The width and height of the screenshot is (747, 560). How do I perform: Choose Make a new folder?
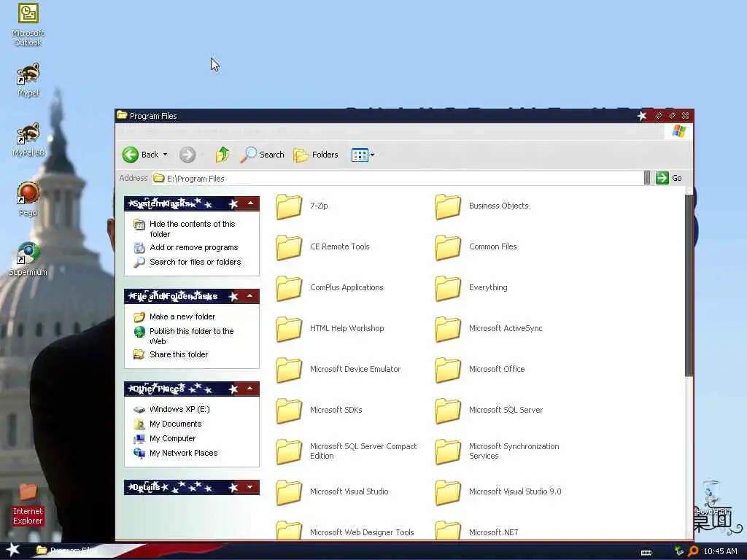pos(182,316)
